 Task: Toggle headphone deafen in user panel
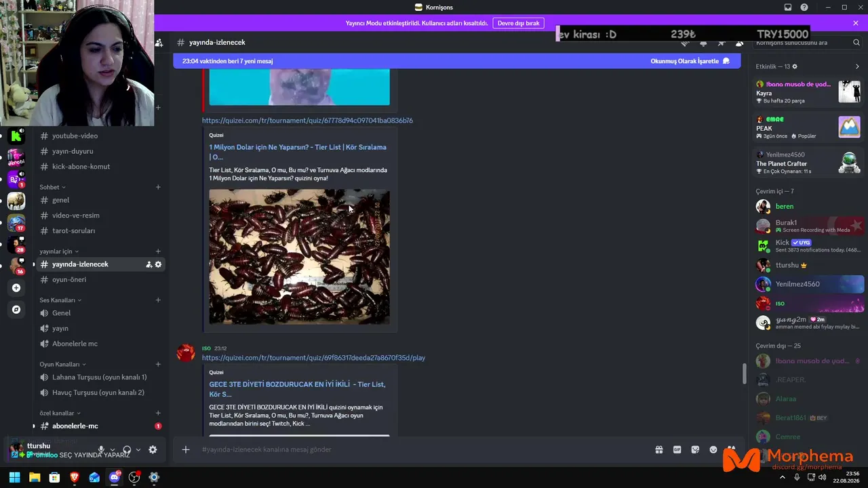click(x=127, y=449)
